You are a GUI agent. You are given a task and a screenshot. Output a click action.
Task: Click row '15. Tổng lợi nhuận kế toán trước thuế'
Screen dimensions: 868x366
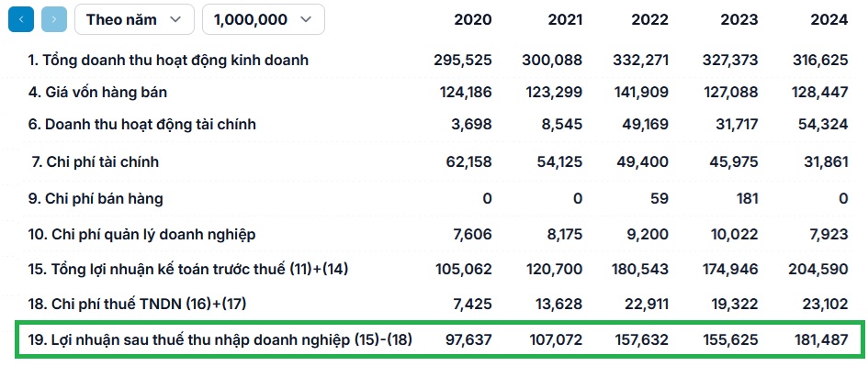437,270
